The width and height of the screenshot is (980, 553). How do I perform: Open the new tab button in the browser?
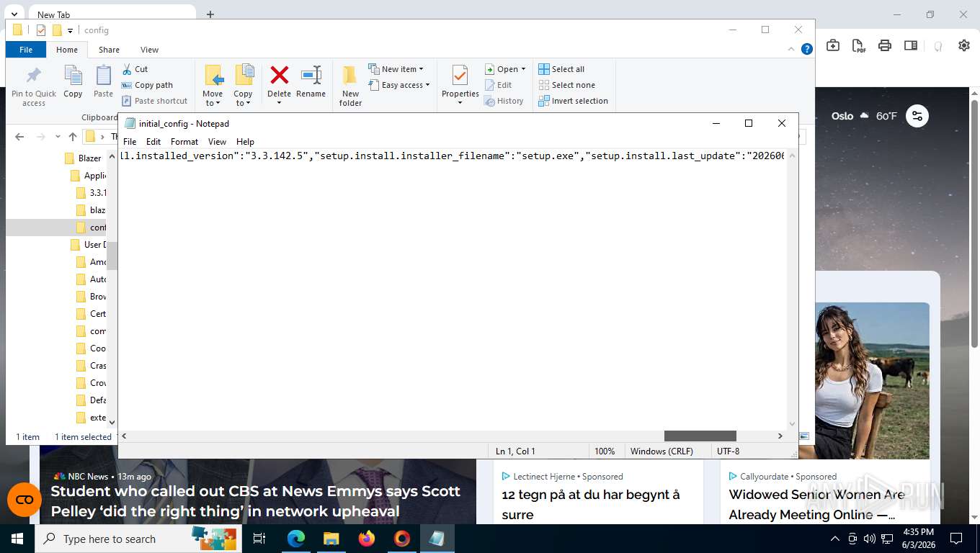(x=210, y=14)
